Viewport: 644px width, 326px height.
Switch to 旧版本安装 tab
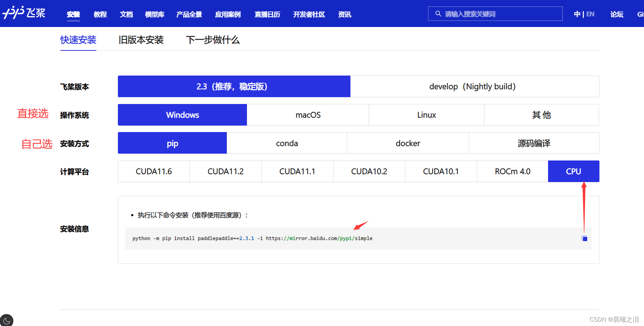tap(141, 40)
